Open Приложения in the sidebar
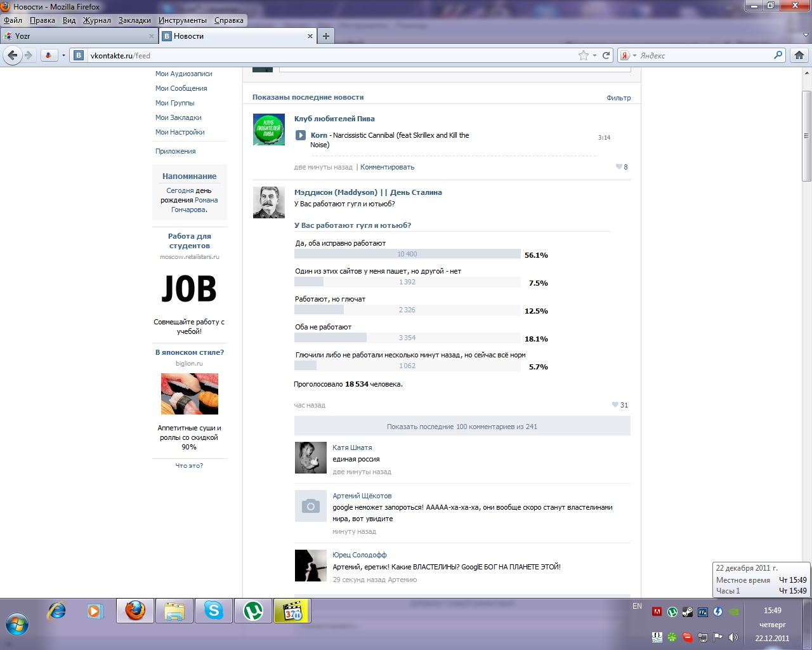This screenshot has height=650, width=812. pos(176,151)
